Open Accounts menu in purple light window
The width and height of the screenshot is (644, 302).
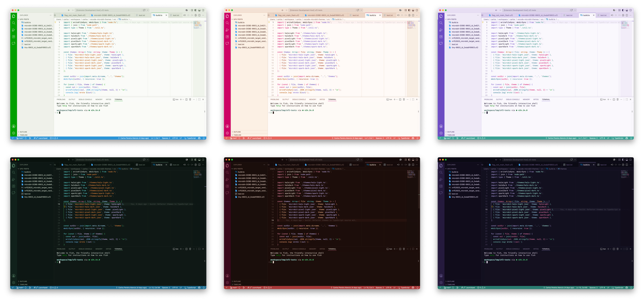click(441, 126)
